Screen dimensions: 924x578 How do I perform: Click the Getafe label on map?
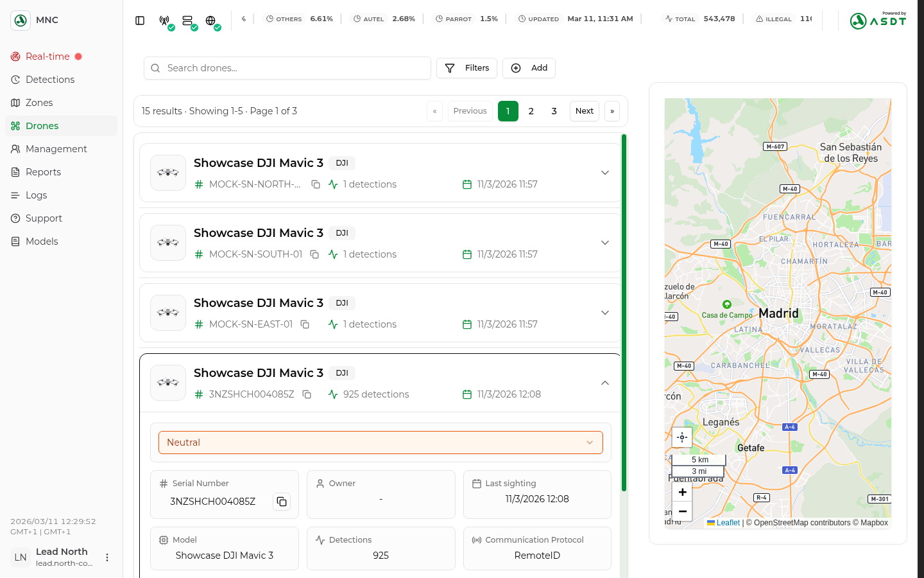click(x=751, y=448)
